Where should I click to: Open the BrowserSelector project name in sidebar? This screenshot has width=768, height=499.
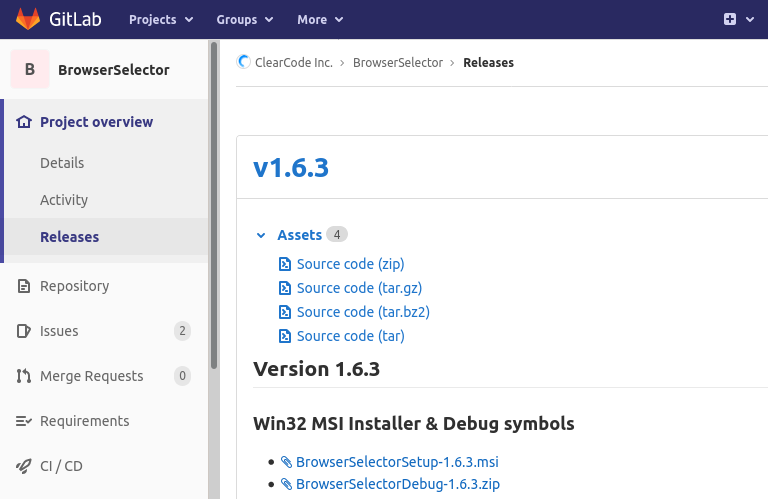click(x=114, y=70)
